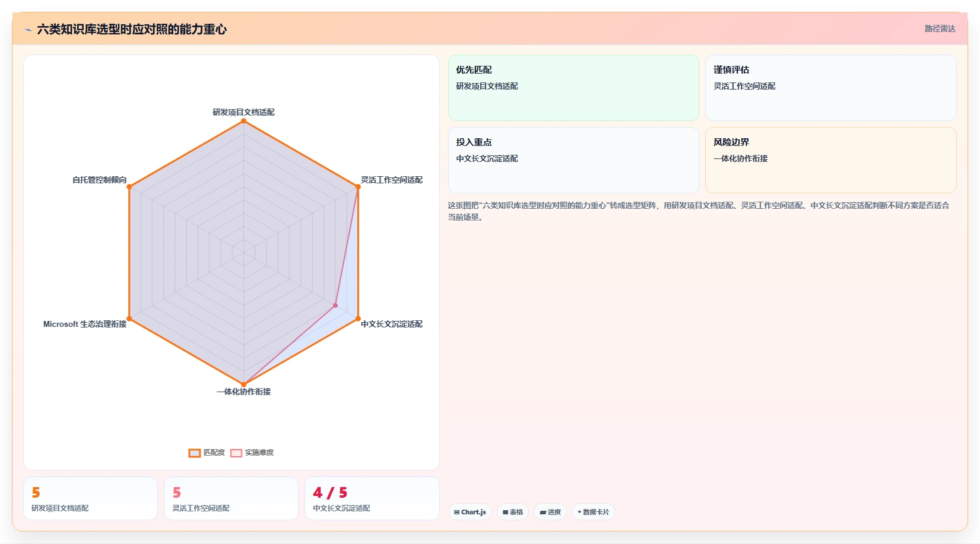Open the 风险边界 card
980x544 pixels.
[830, 160]
